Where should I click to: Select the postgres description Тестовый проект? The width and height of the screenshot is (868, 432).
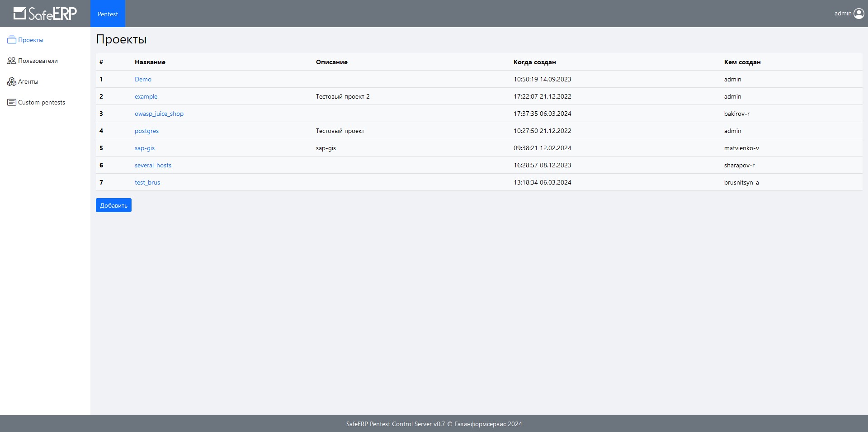pos(340,131)
